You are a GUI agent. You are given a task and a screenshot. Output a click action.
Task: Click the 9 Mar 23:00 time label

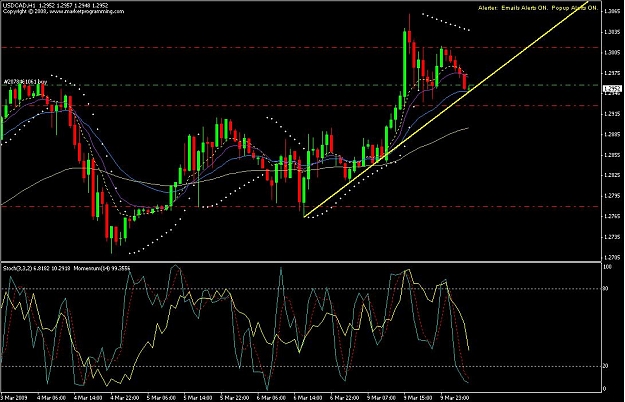click(455, 398)
